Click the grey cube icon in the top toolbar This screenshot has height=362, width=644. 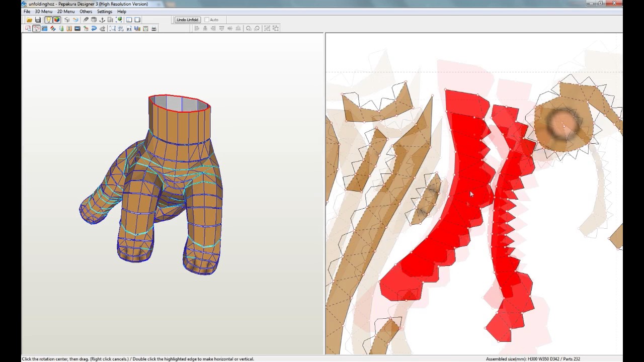point(67,20)
